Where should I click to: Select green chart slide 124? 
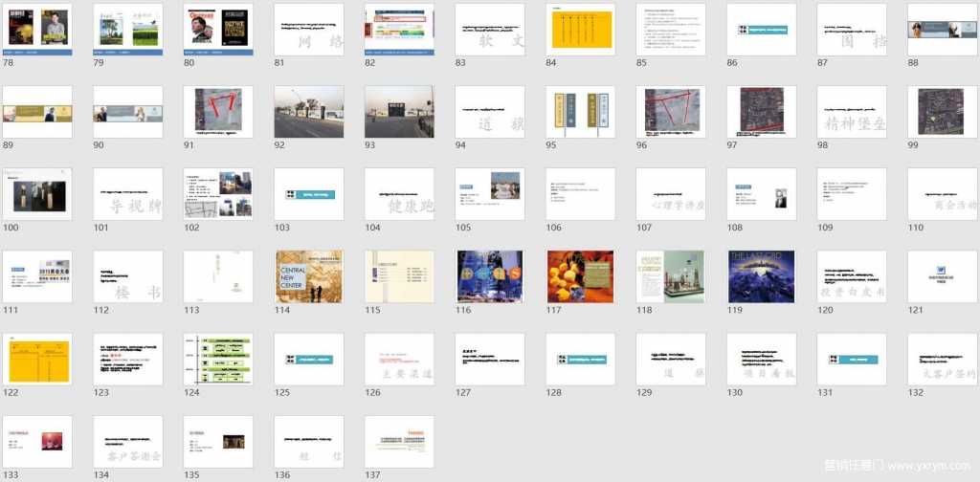point(218,359)
